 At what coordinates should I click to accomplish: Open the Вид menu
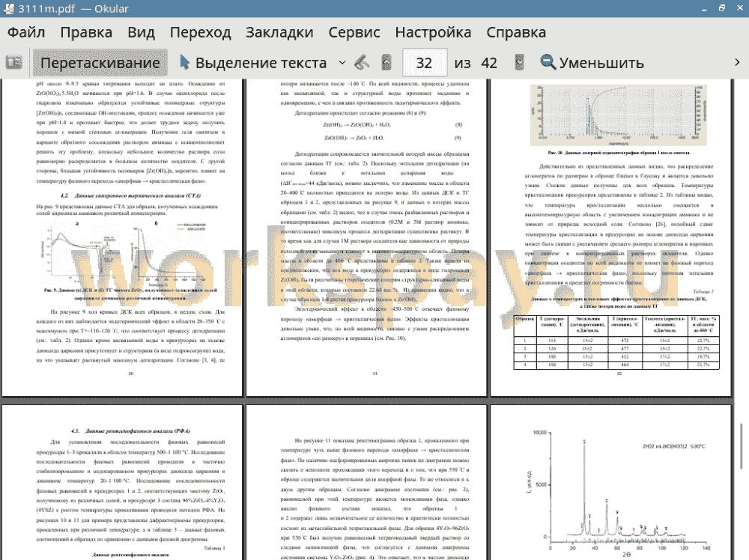[141, 32]
